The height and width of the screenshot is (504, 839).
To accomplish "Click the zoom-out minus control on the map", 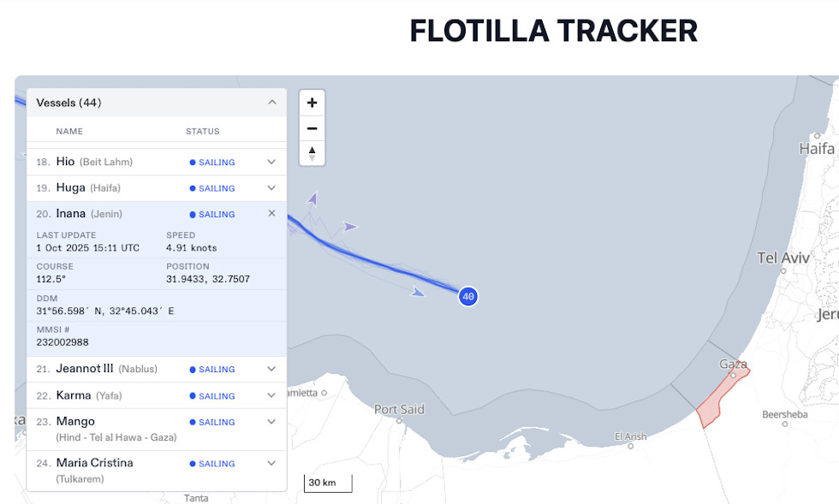I will [x=312, y=127].
